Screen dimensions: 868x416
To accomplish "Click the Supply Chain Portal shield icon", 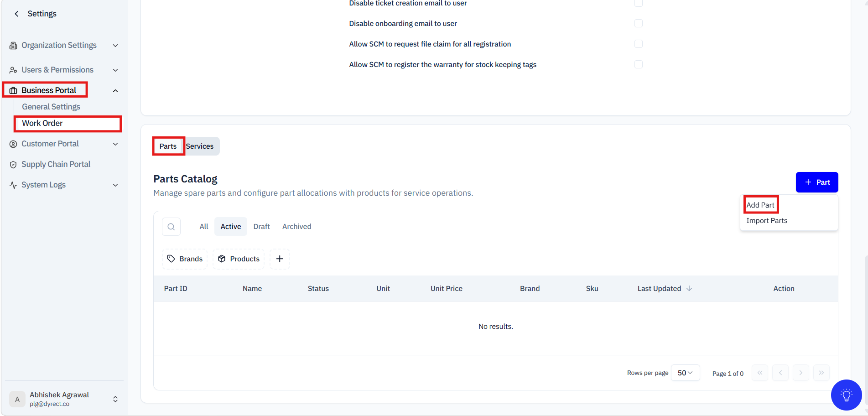I will point(13,165).
